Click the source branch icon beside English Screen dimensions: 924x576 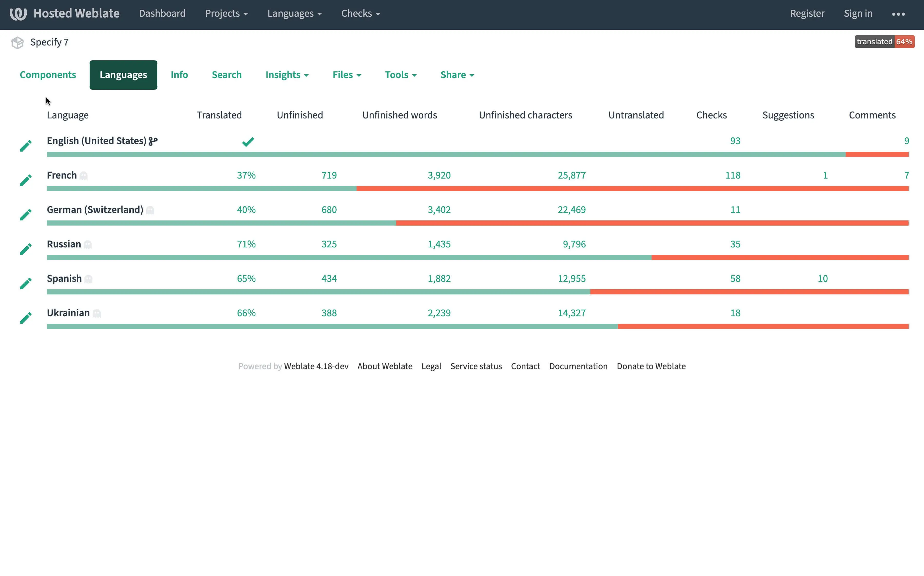(153, 141)
